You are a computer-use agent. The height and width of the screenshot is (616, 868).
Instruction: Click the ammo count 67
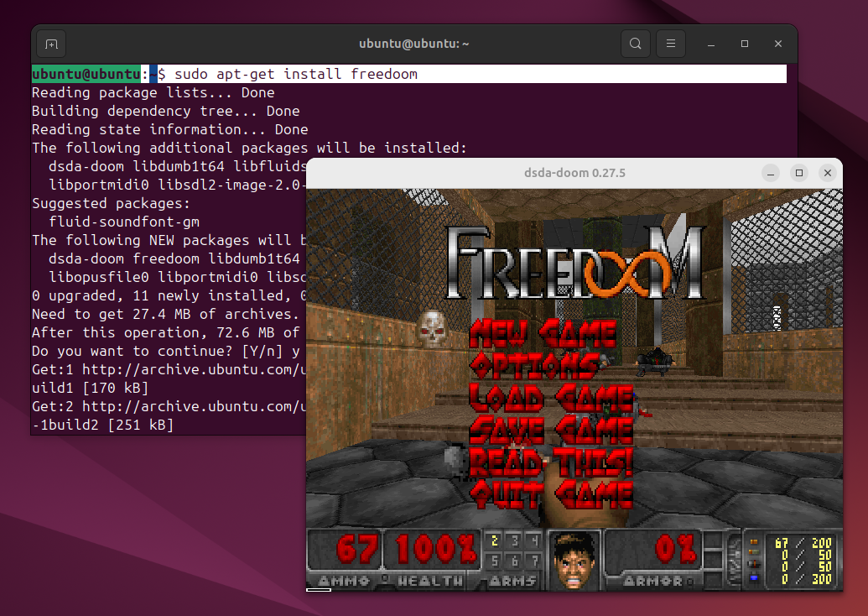pos(357,549)
